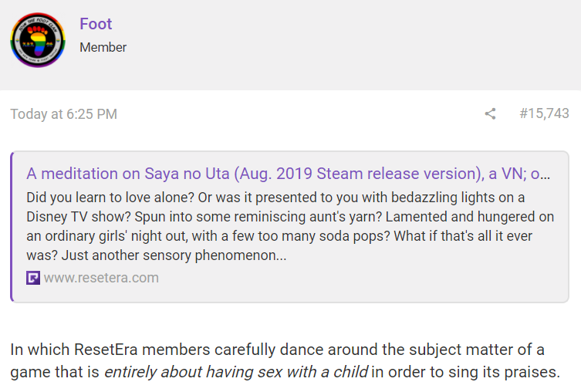
Task: Open the profile of user Foot
Action: pos(96,24)
